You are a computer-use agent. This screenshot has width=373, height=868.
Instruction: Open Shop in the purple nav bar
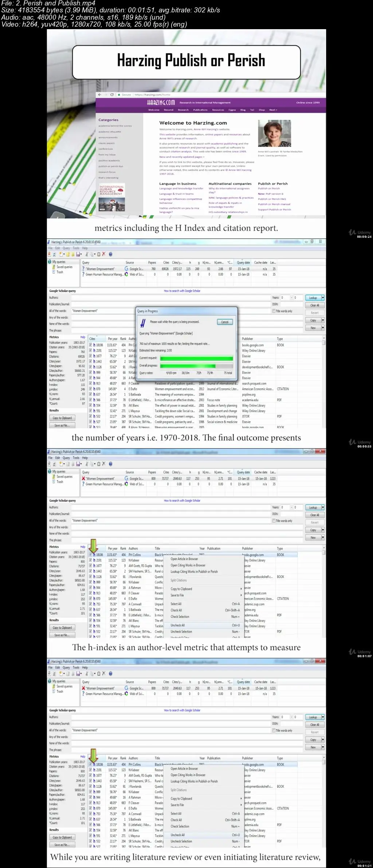tap(262, 110)
